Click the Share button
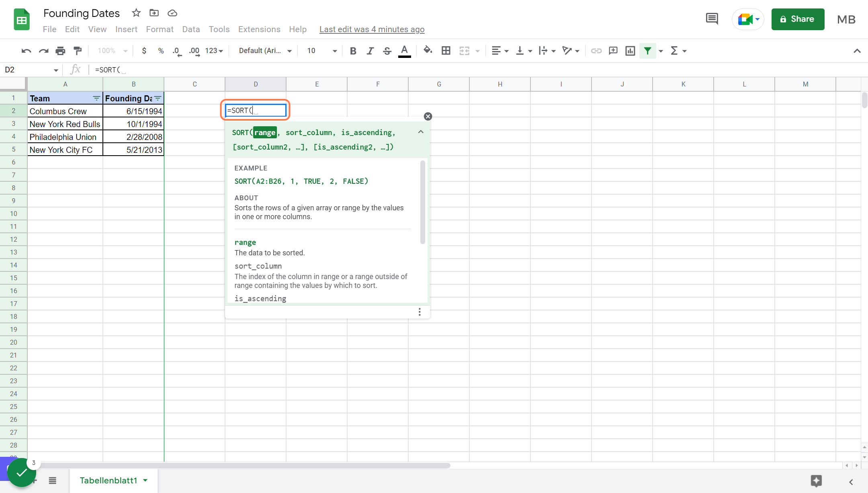The height and width of the screenshot is (493, 868). pos(798,19)
